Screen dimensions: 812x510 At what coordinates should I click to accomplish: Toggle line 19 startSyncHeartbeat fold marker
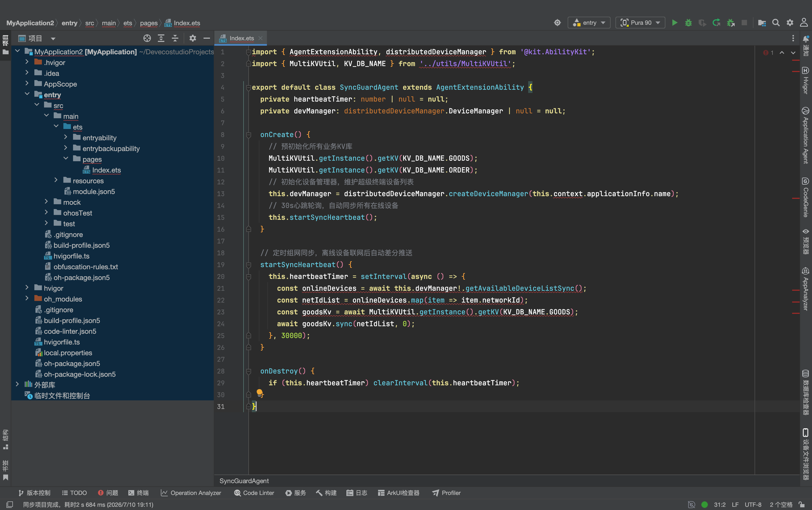[248, 265]
